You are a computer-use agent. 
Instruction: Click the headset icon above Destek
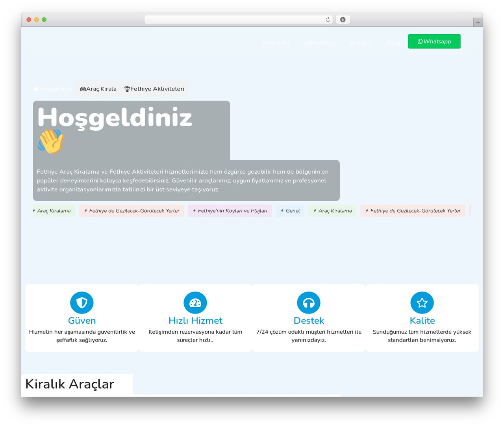(309, 303)
